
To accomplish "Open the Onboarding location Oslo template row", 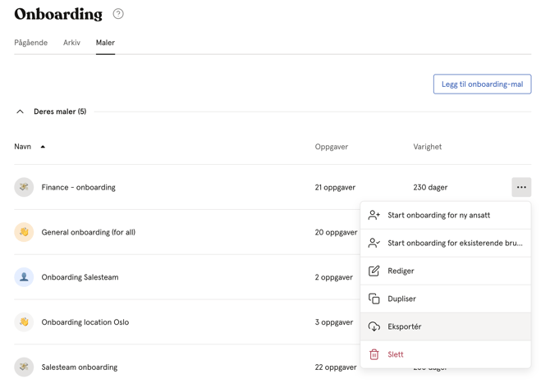I will pos(187,322).
